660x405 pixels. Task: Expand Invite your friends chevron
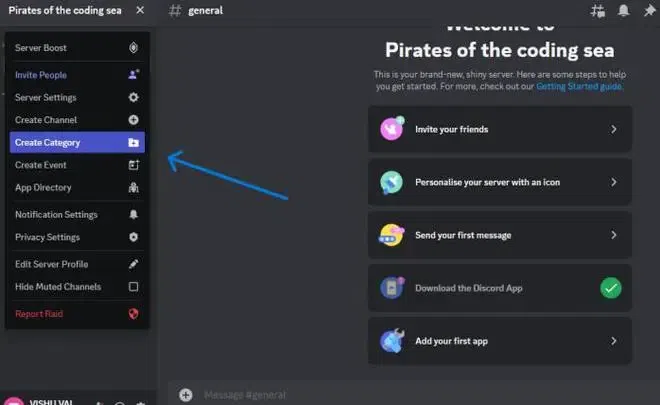[x=614, y=129]
